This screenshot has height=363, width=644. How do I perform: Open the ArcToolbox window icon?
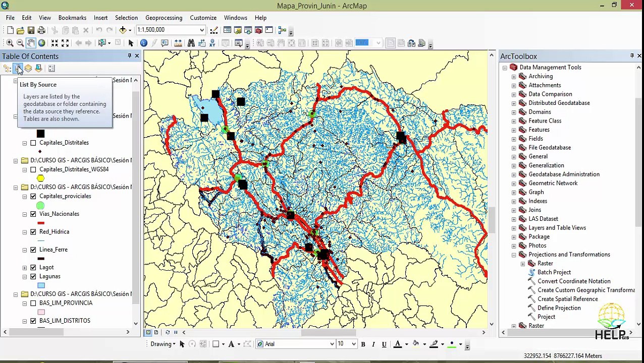pyautogui.click(x=258, y=30)
